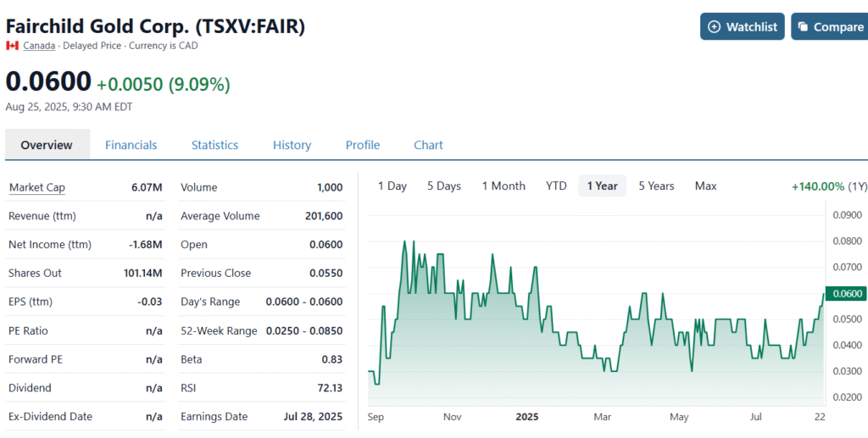This screenshot has width=868, height=438.
Task: Select the 1 Month chart range
Action: pyautogui.click(x=504, y=186)
